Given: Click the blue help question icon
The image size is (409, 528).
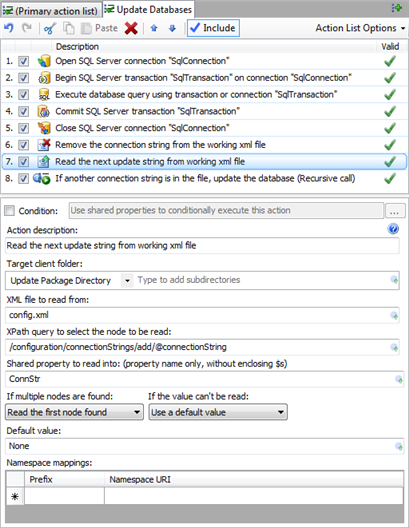Looking at the screenshot, I should [x=393, y=229].
